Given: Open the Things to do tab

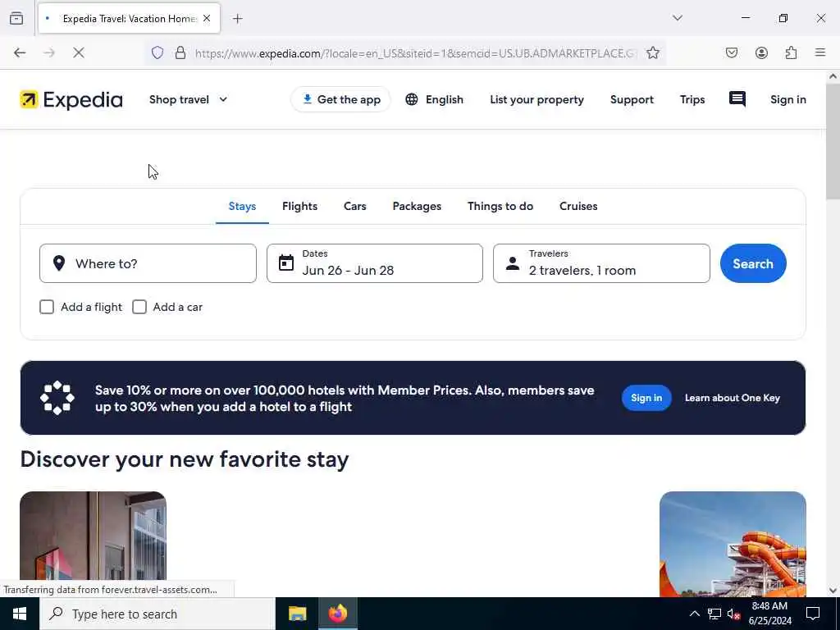Looking at the screenshot, I should [500, 206].
